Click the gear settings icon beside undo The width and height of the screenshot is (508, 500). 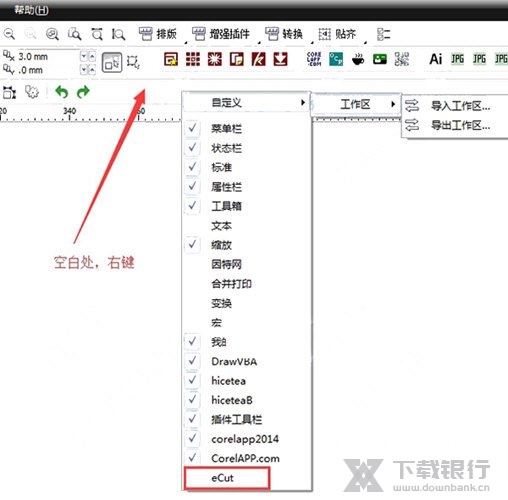pos(32,92)
